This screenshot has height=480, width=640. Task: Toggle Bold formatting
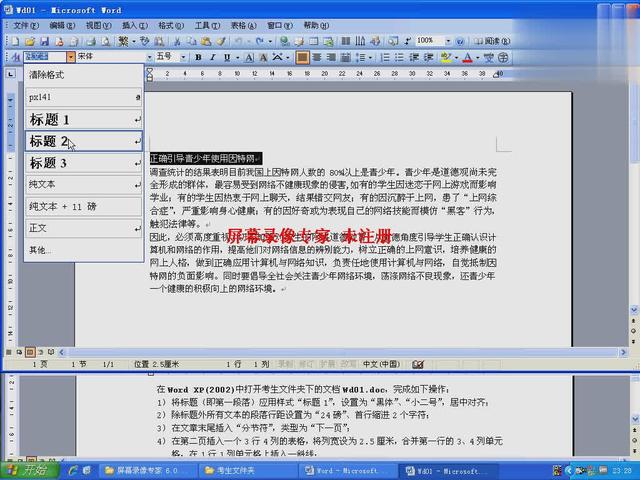198,57
